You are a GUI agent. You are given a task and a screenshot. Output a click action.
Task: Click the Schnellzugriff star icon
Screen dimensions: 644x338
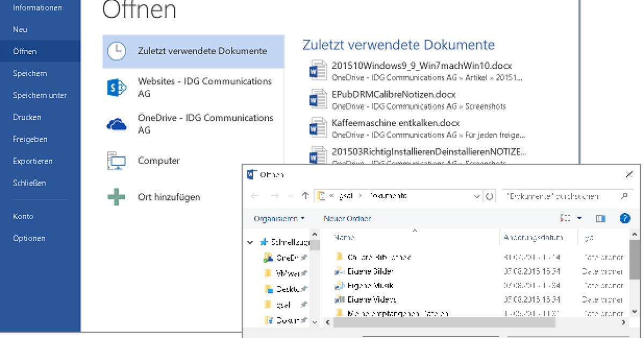coord(264,242)
